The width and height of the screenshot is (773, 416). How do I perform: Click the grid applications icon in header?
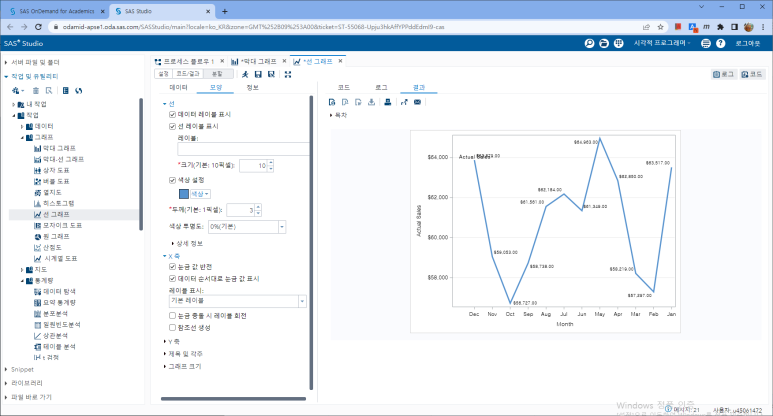(619, 43)
